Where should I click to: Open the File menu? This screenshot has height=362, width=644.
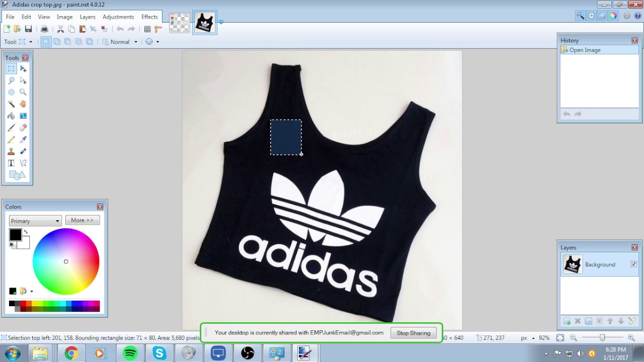10,17
